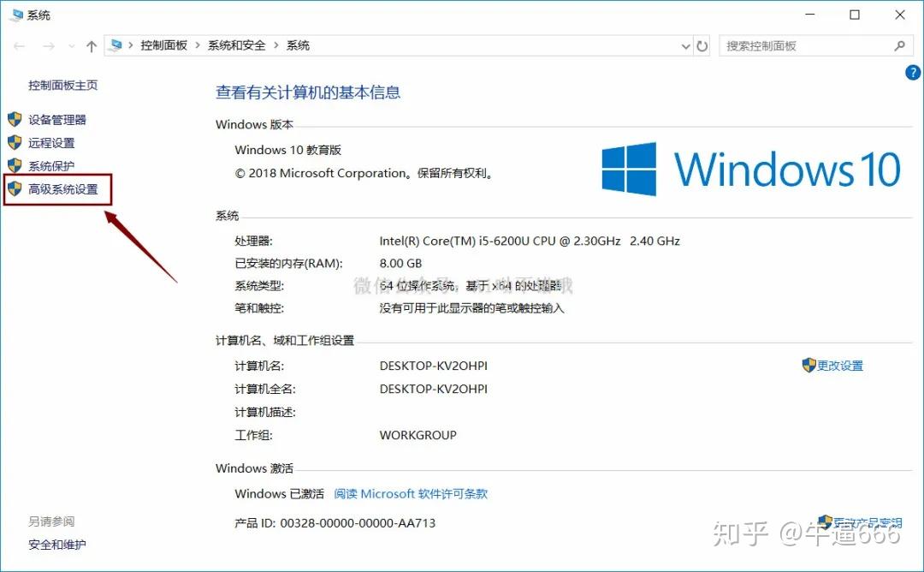Image resolution: width=924 pixels, height=572 pixels.
Task: Open 更改设置 link for computer name
Action: click(x=839, y=366)
